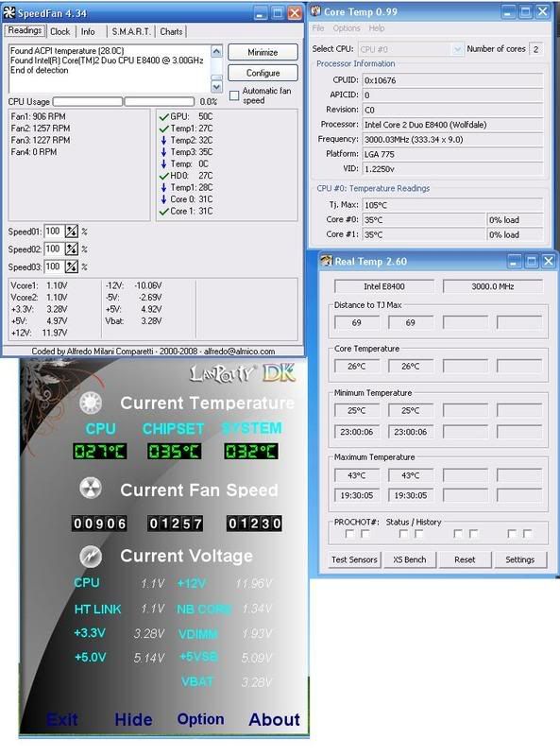The width and height of the screenshot is (560, 756).
Task: Toggle the Automatic fan speed checkbox
Action: pos(234,95)
